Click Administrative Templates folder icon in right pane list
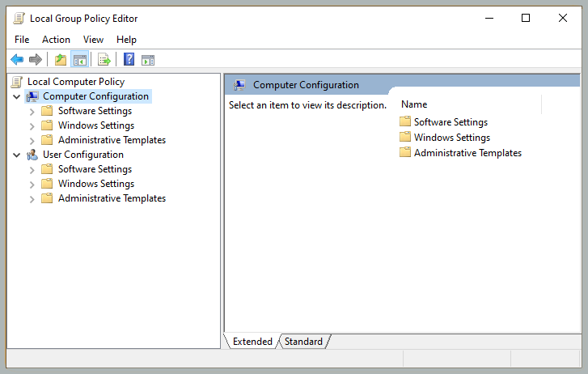Image resolution: width=588 pixels, height=374 pixels. coord(405,152)
